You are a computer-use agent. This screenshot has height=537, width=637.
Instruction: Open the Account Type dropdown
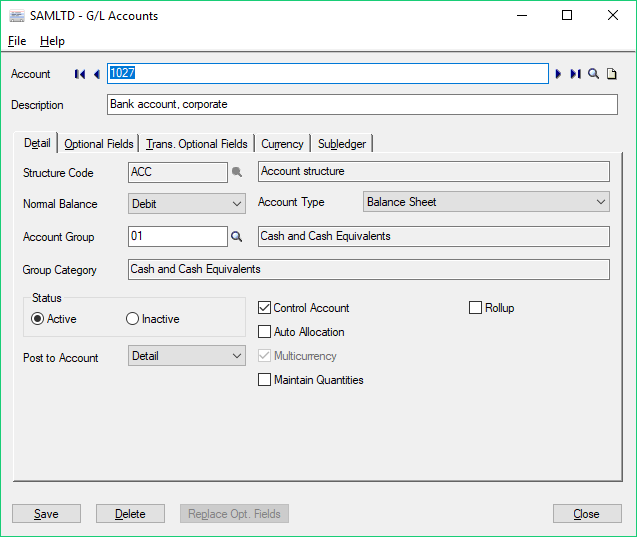486,202
